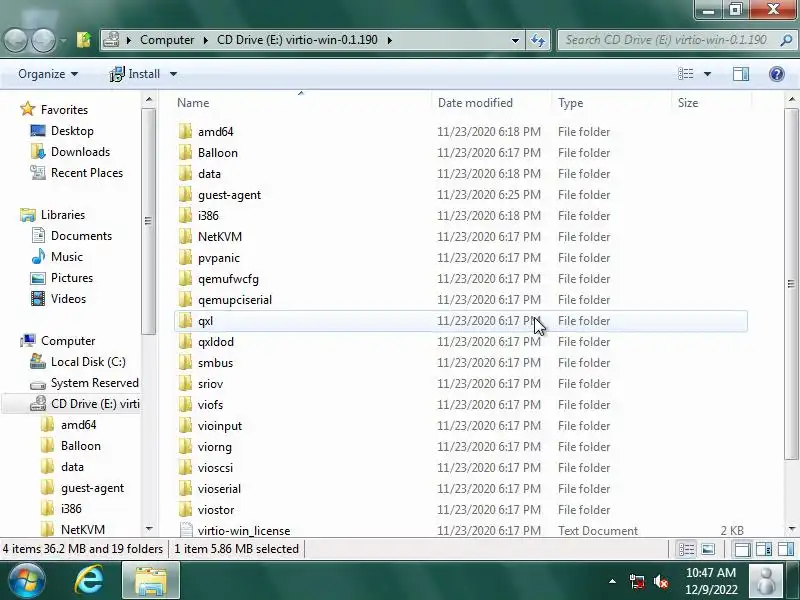Sort by the Size column header
Image resolution: width=800 pixels, height=600 pixels.
[x=711, y=103]
